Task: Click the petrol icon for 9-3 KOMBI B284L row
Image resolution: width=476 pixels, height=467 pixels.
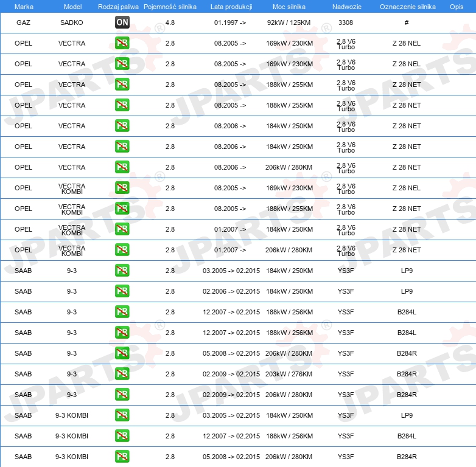Action: pyautogui.click(x=122, y=436)
